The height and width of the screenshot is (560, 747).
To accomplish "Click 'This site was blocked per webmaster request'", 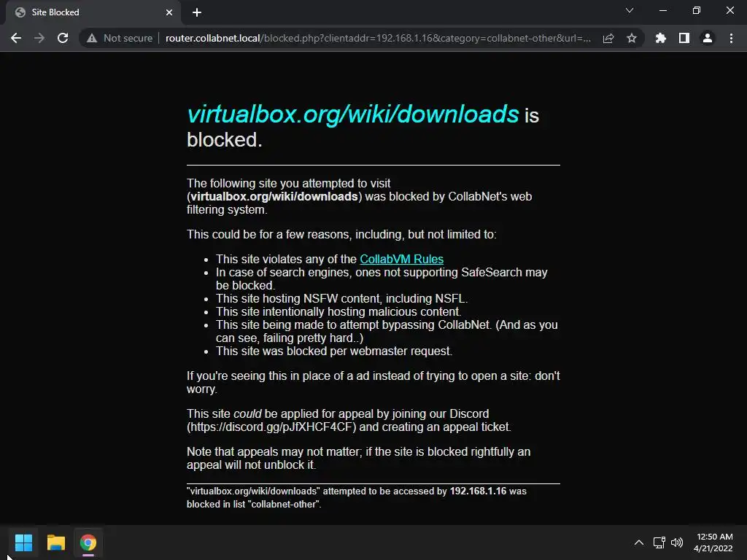I will [334, 351].
